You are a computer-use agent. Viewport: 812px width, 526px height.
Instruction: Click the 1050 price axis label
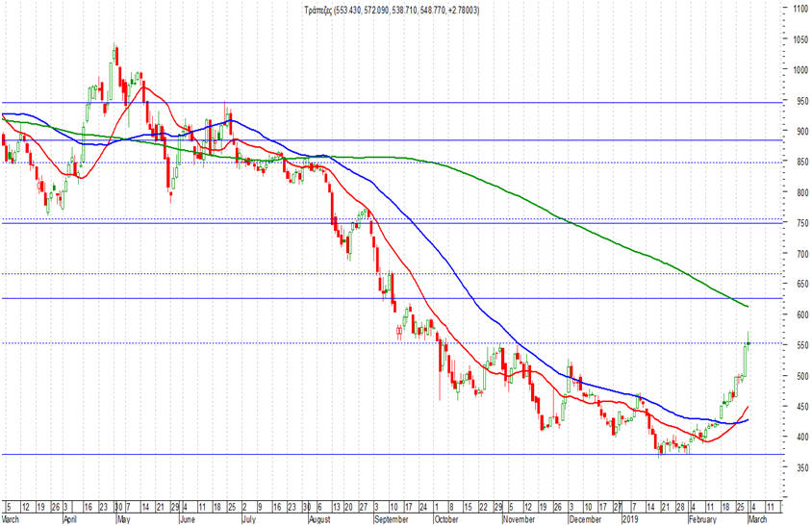(799, 39)
